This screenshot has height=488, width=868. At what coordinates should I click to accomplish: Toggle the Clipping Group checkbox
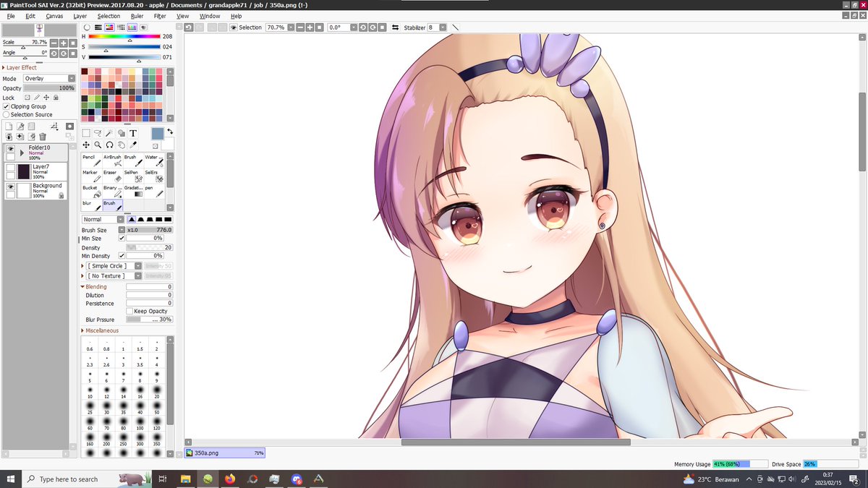pos(7,106)
